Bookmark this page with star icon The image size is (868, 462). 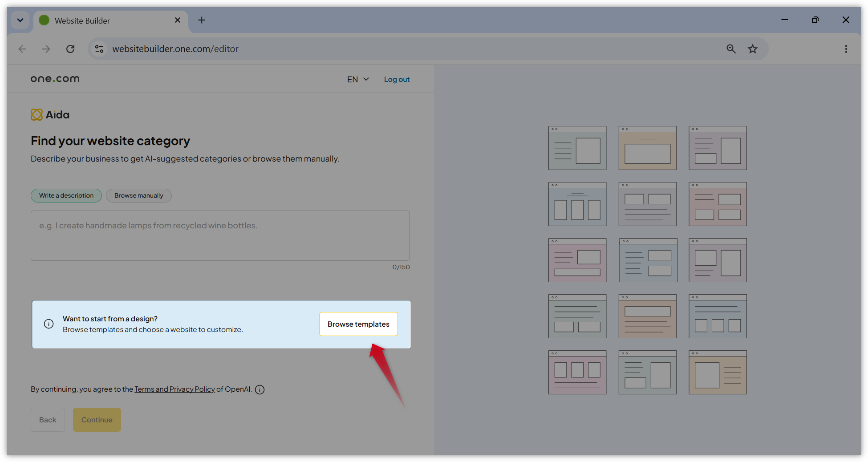pyautogui.click(x=753, y=49)
